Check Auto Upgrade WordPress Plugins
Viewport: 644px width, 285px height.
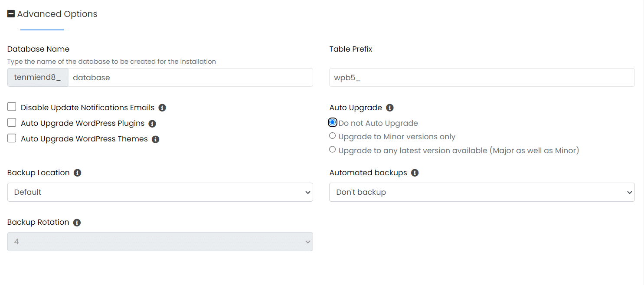point(11,122)
